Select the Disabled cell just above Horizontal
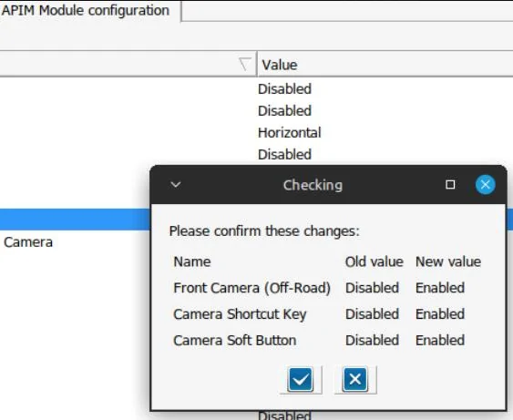This screenshot has height=420, width=513. tap(284, 111)
